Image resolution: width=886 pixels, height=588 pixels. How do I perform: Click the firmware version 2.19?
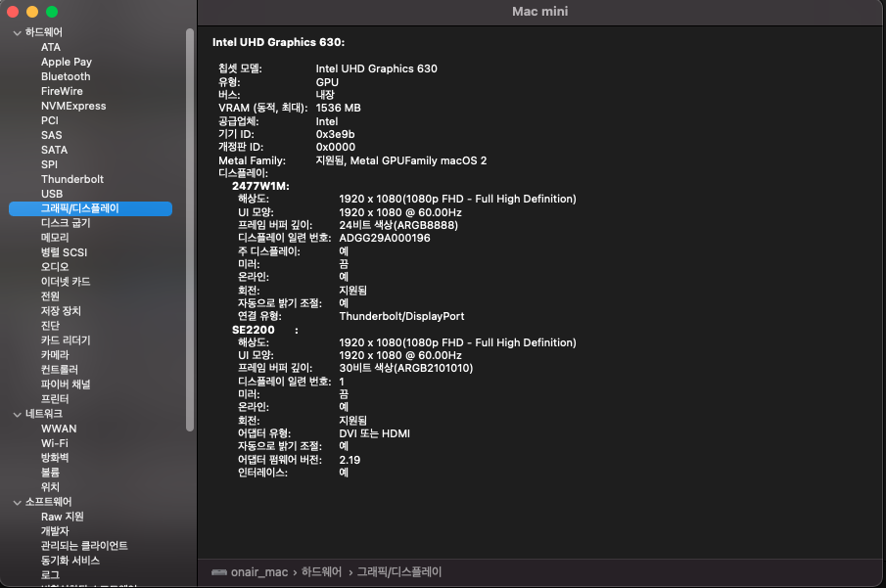pyautogui.click(x=350, y=461)
